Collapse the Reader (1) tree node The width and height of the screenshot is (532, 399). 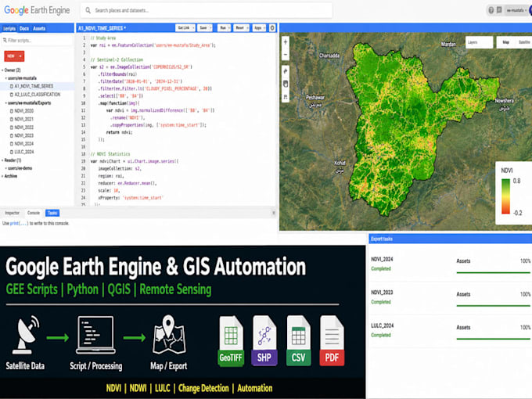2,160
